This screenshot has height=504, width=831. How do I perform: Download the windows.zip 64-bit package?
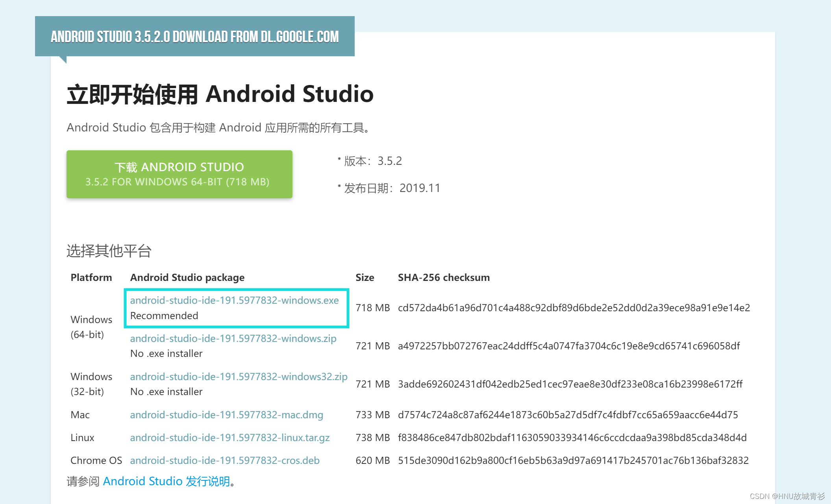coord(233,338)
